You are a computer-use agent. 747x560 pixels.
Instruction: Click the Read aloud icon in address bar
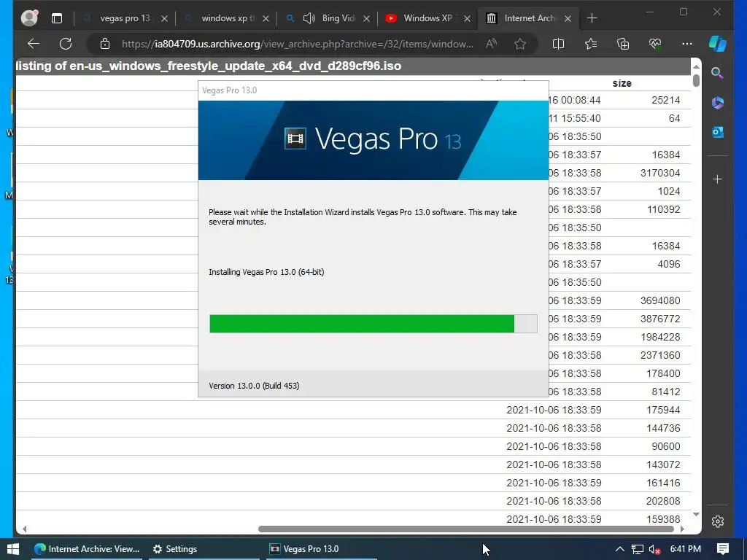(x=491, y=44)
